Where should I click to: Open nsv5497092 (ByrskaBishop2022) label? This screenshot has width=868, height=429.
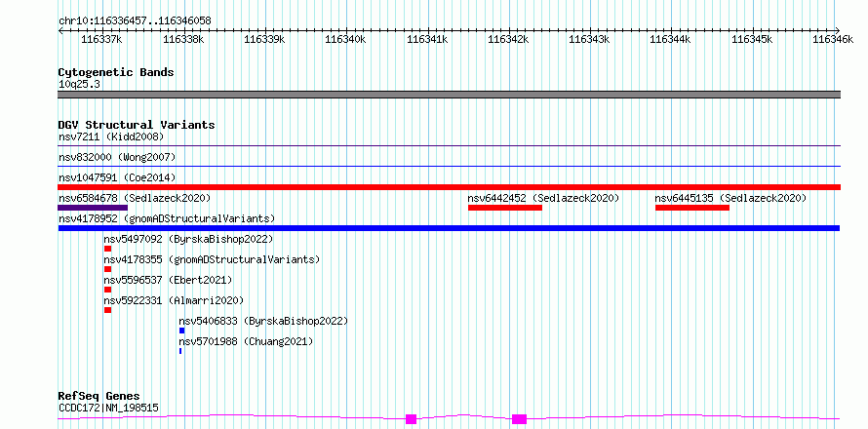tap(189, 239)
